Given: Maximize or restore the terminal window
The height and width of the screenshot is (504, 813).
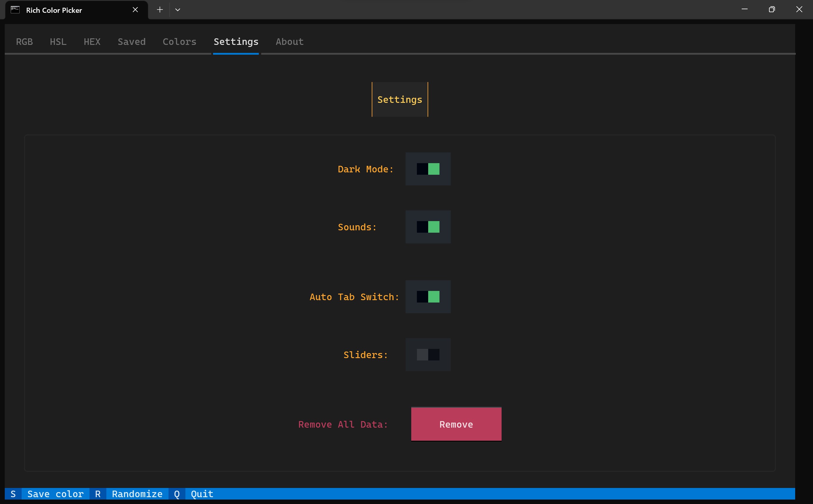Looking at the screenshot, I should click(x=772, y=9).
